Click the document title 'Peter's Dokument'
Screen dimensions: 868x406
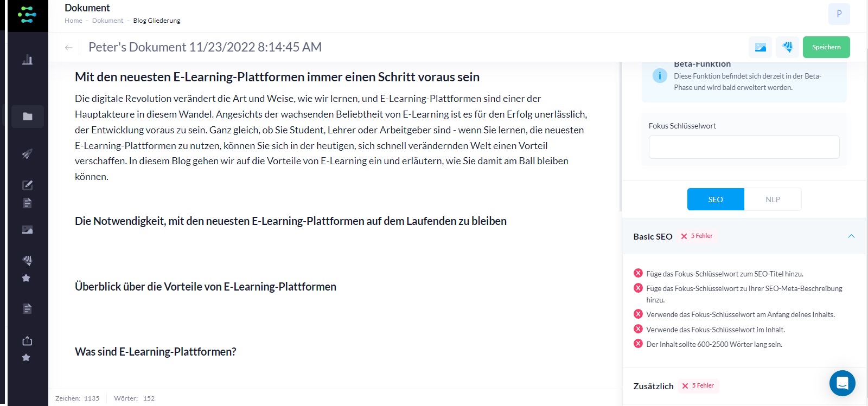coord(205,47)
